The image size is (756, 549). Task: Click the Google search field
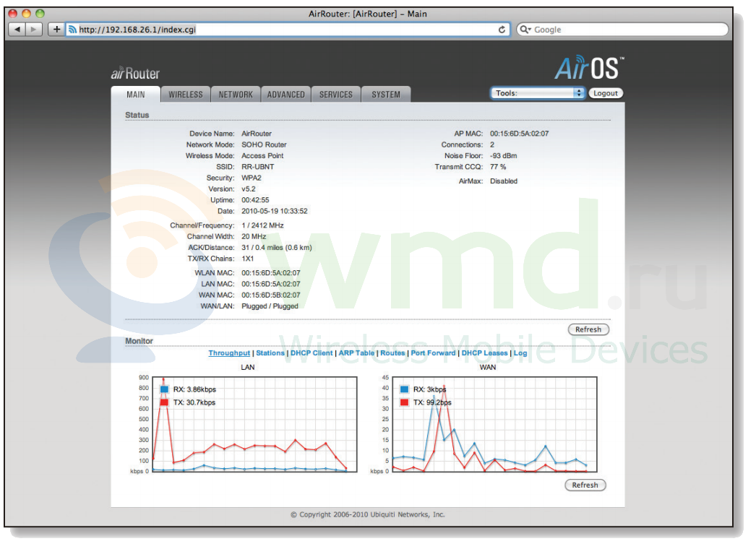click(622, 30)
